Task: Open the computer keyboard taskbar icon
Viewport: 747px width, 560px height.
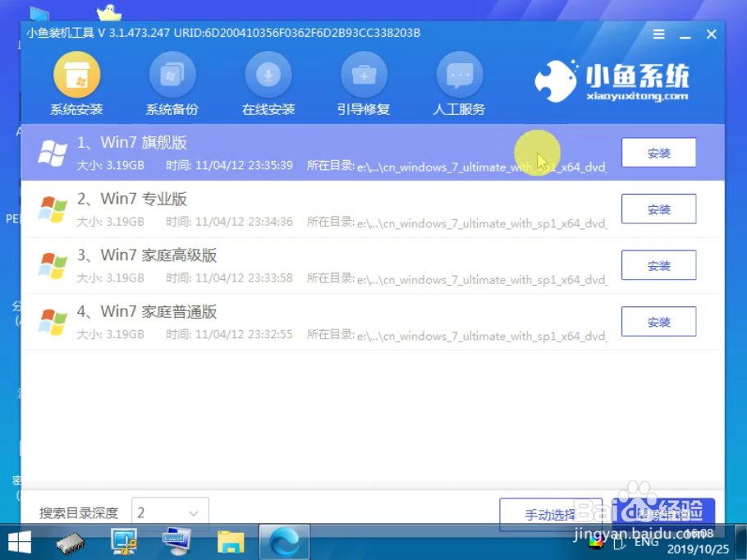Action: pyautogui.click(x=176, y=542)
